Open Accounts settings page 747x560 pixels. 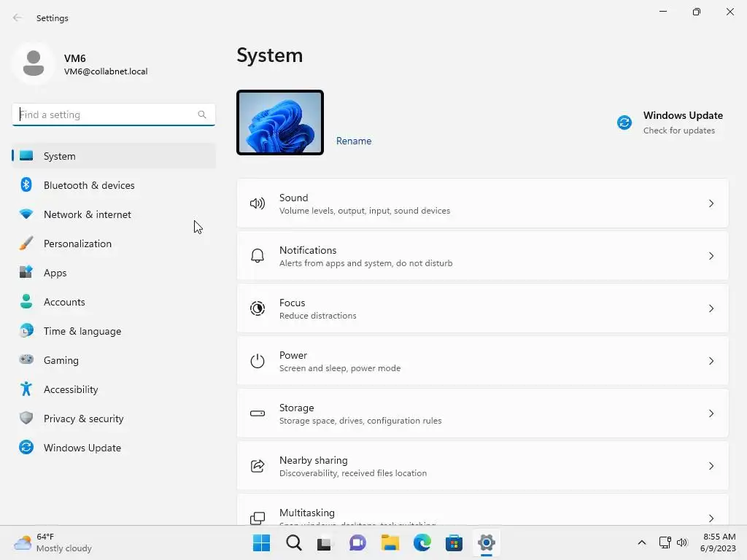tap(113, 302)
